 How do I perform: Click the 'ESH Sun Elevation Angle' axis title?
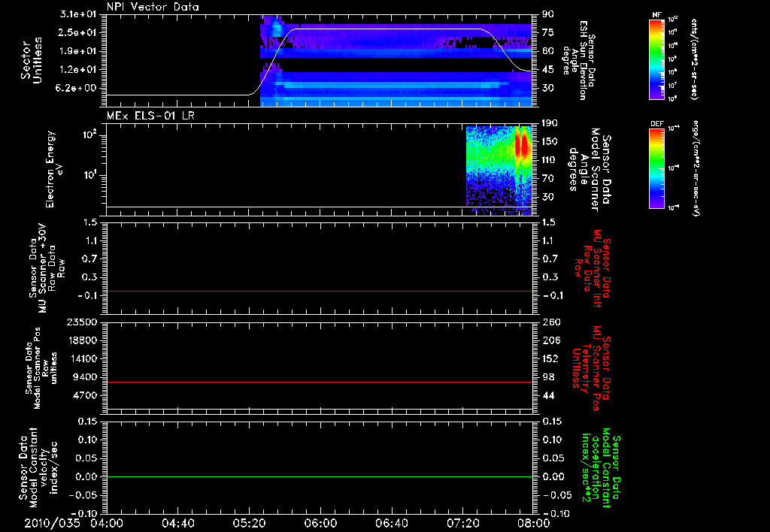click(580, 60)
